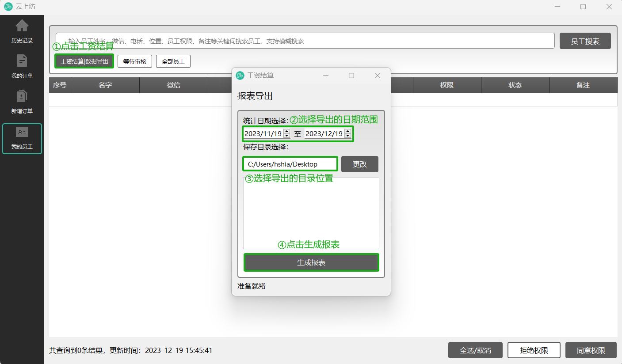
Task: Click the save path field C:/Users/hshia/Desktop
Action: [x=290, y=164]
